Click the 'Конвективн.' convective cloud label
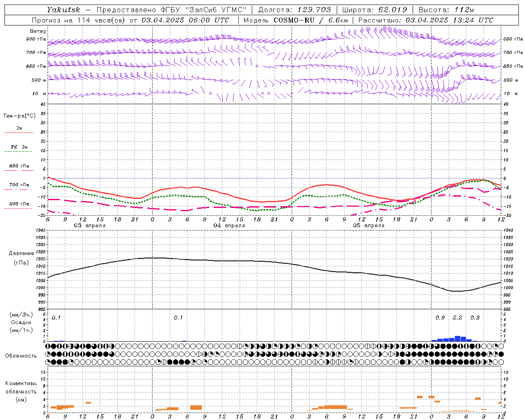This screenshot has height=420, width=525. (x=21, y=383)
